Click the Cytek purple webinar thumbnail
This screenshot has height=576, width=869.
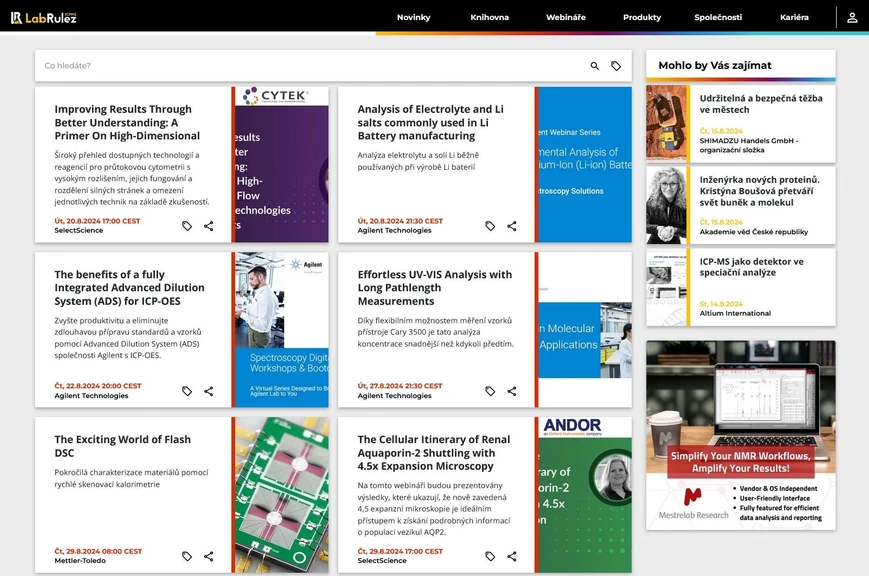(x=282, y=164)
